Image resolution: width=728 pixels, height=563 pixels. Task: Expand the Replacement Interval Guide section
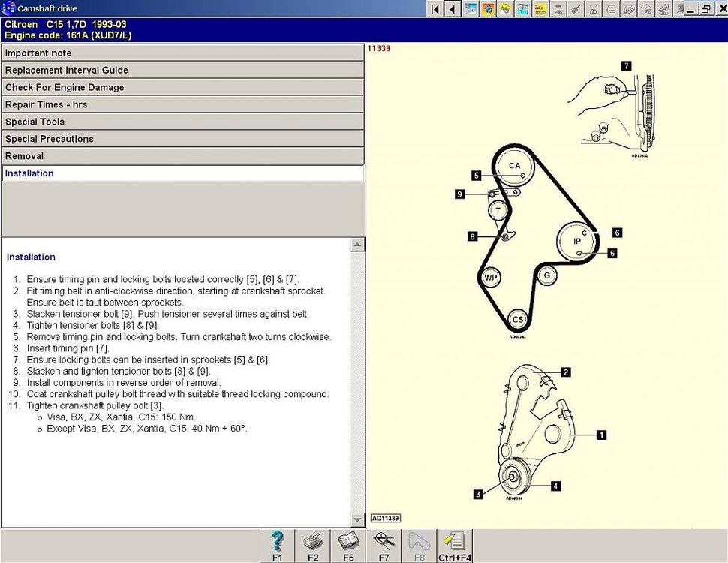182,70
